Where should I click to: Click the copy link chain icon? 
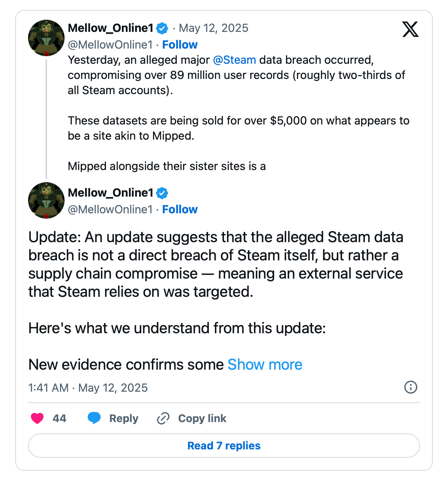pos(163,418)
